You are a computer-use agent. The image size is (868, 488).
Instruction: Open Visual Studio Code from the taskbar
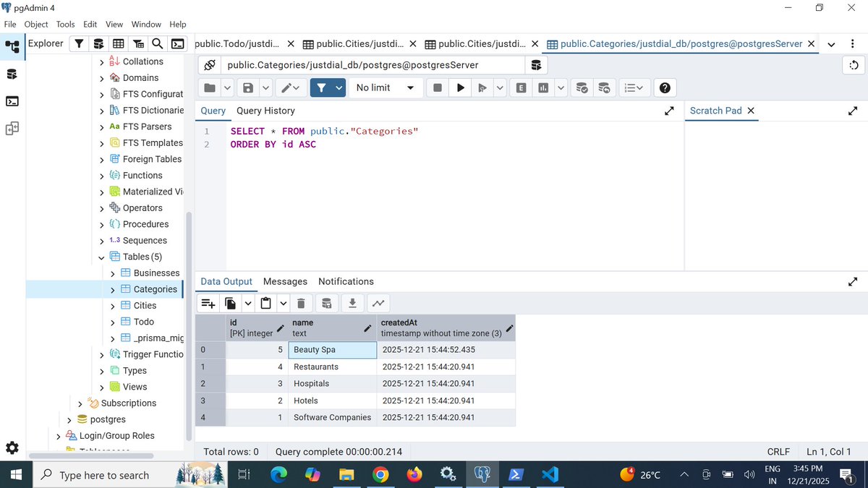coord(550,475)
